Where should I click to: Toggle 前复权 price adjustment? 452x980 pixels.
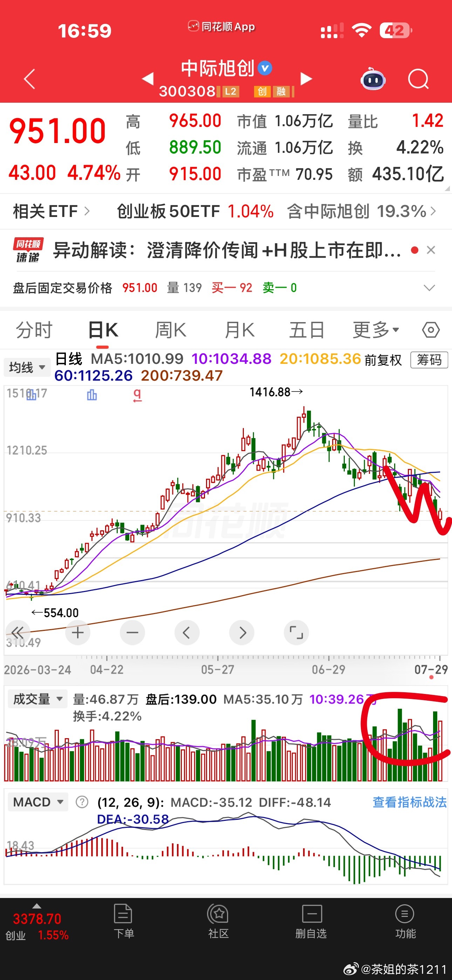pyautogui.click(x=383, y=360)
